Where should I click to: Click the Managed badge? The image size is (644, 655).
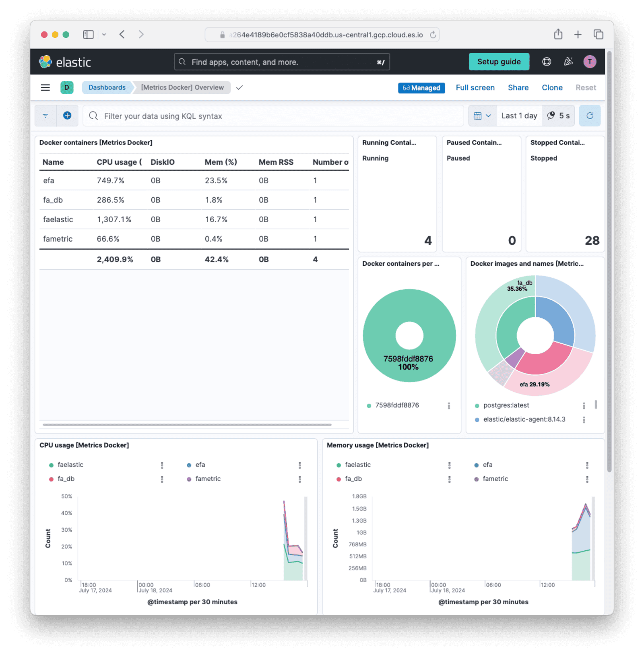(x=421, y=88)
